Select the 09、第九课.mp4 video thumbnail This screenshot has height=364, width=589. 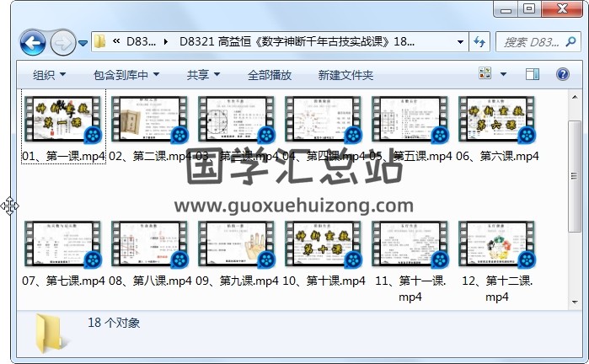(237, 244)
